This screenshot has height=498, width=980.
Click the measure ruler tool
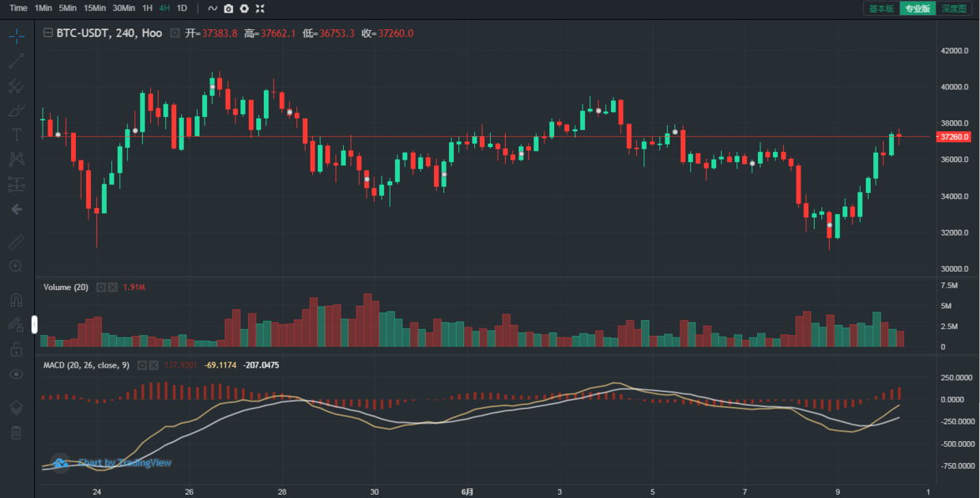pyautogui.click(x=16, y=242)
